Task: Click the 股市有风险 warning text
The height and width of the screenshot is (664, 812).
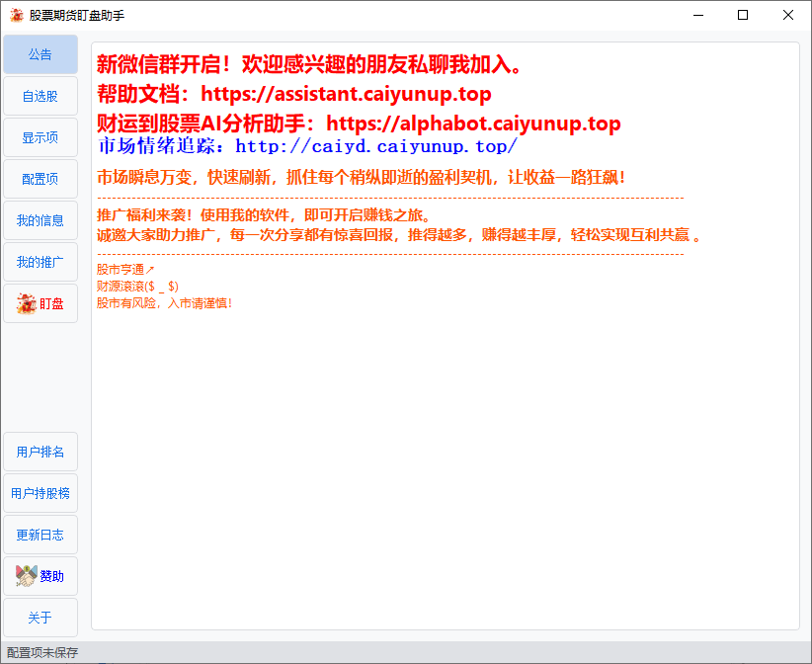Action: click(x=164, y=303)
